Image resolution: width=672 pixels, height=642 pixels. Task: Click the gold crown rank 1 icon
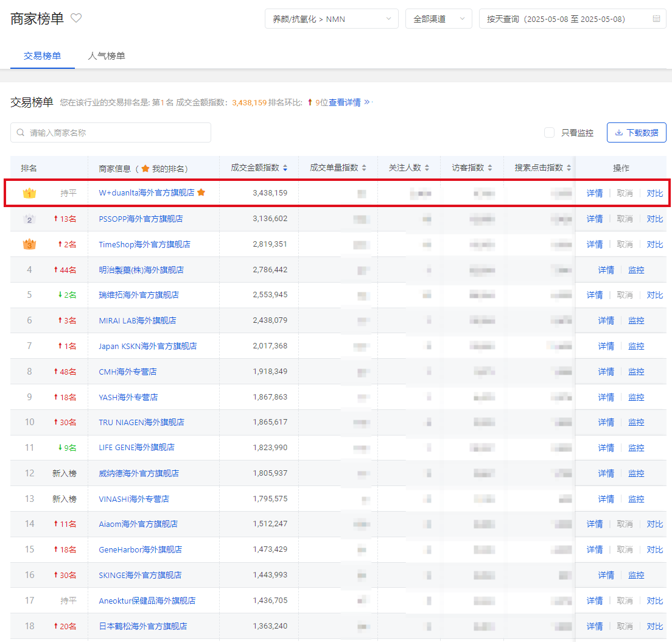[x=29, y=193]
